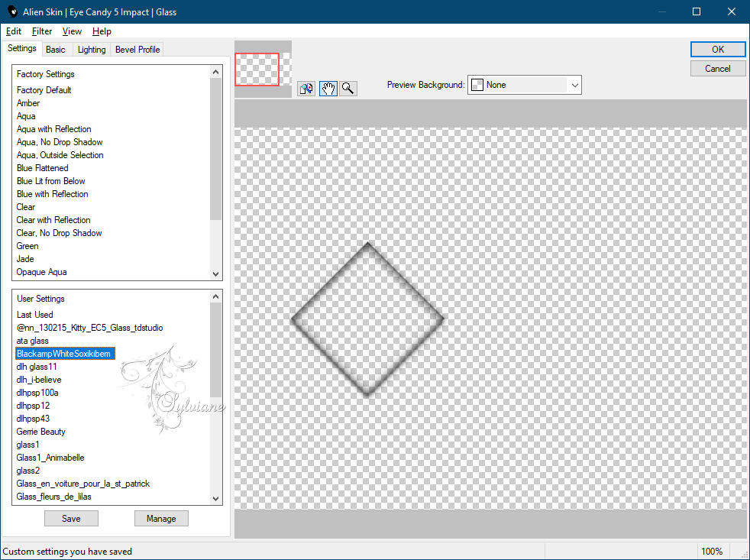The height and width of the screenshot is (560, 750).
Task: Select glass2 user setting
Action: (27, 469)
